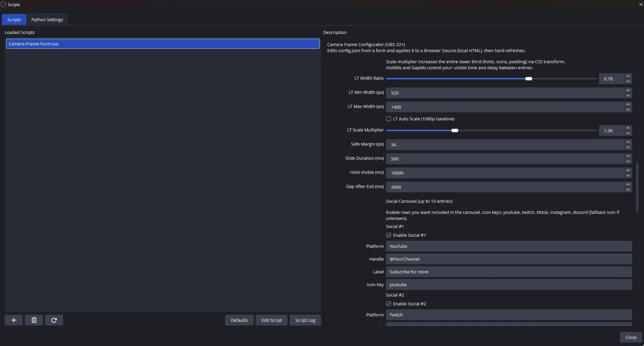The height and width of the screenshot is (346, 644).
Task: Uncheck Enable Social #1
Action: pyautogui.click(x=388, y=235)
